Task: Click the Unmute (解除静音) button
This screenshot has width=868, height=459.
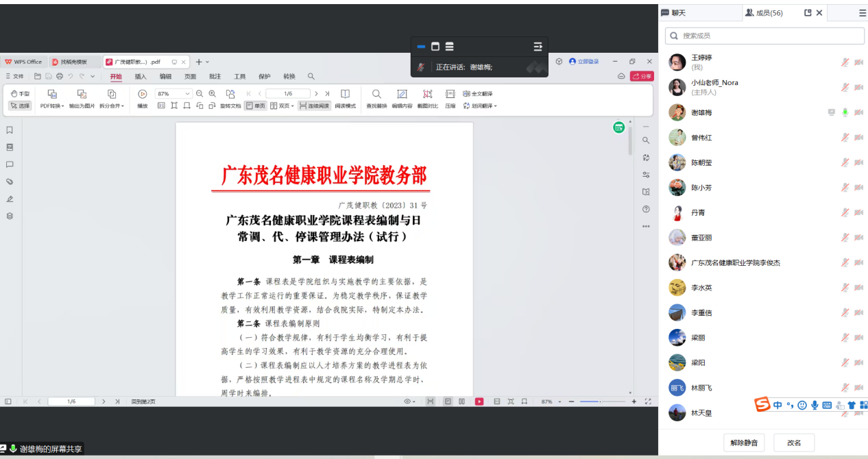Action: click(x=744, y=443)
